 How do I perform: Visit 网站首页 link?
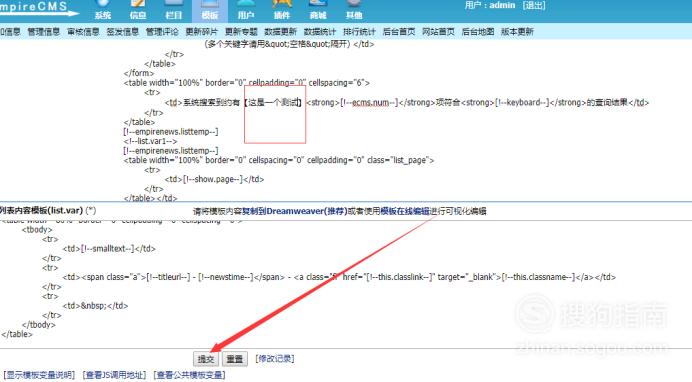pos(438,32)
